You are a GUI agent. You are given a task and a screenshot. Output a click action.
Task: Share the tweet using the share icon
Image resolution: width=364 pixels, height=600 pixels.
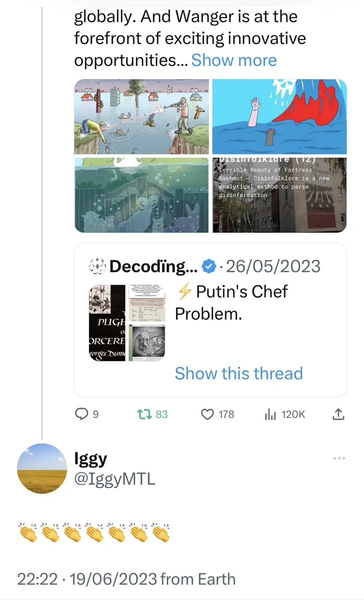tap(338, 414)
